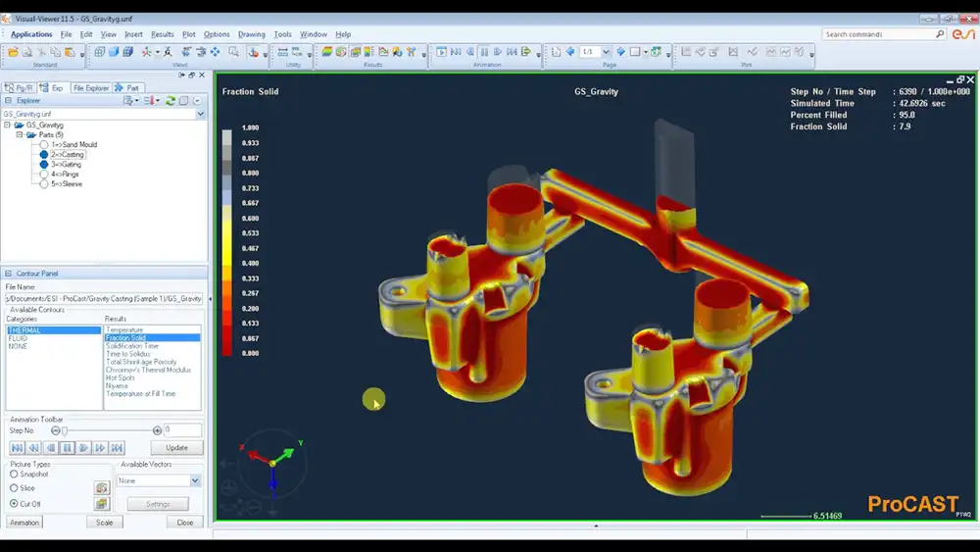980x552 pixels.
Task: Choose the Slice radio option
Action: [x=14, y=488]
